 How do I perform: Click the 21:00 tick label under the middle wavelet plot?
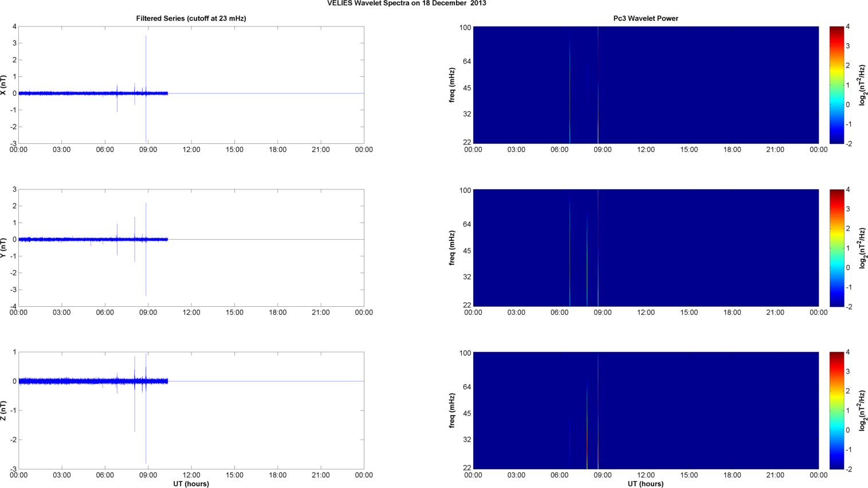(x=775, y=313)
